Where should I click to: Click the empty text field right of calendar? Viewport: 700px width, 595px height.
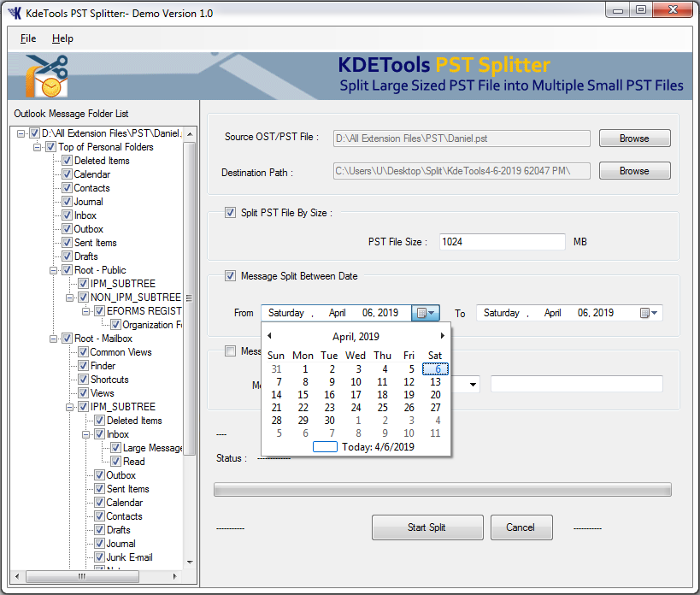pos(577,384)
